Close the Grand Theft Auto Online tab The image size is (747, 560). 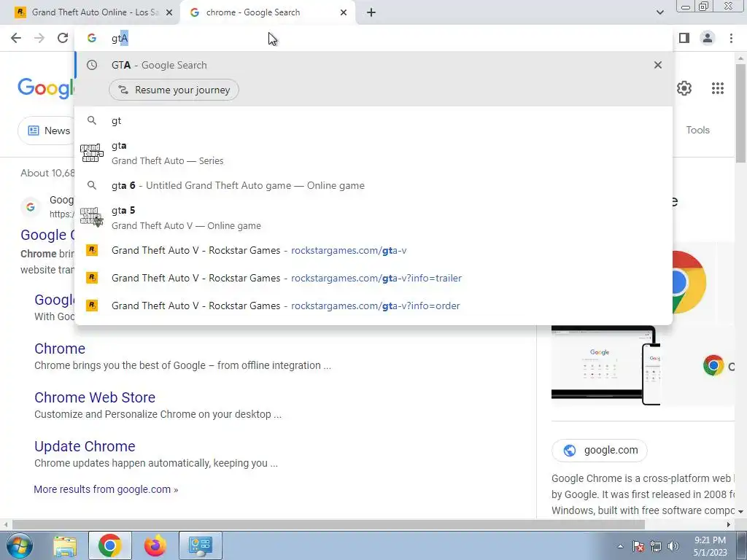click(x=169, y=12)
